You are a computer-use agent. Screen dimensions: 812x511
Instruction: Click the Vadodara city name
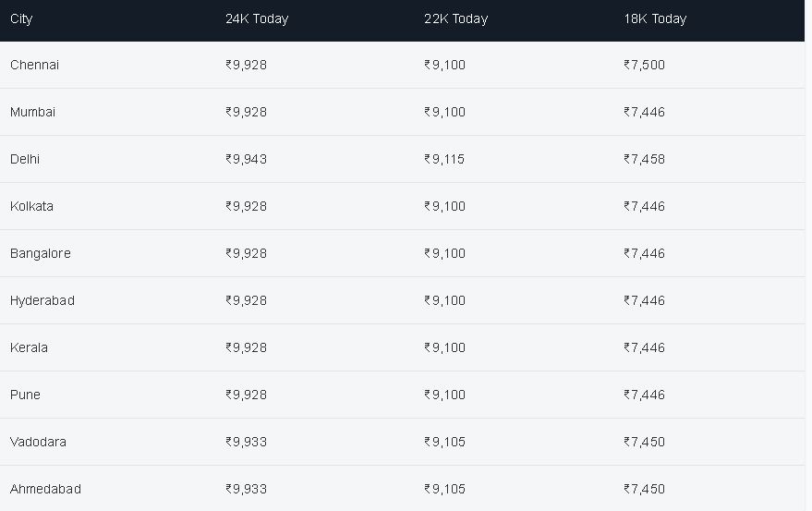(x=38, y=442)
